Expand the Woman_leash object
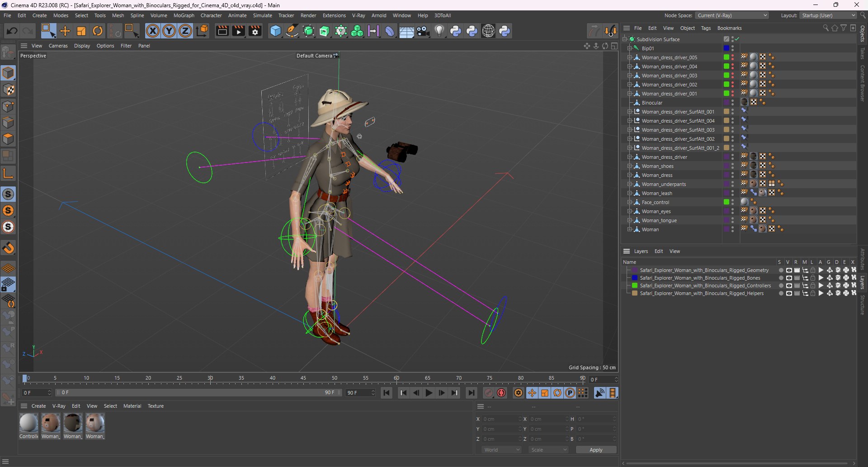The width and height of the screenshot is (868, 467). [629, 193]
